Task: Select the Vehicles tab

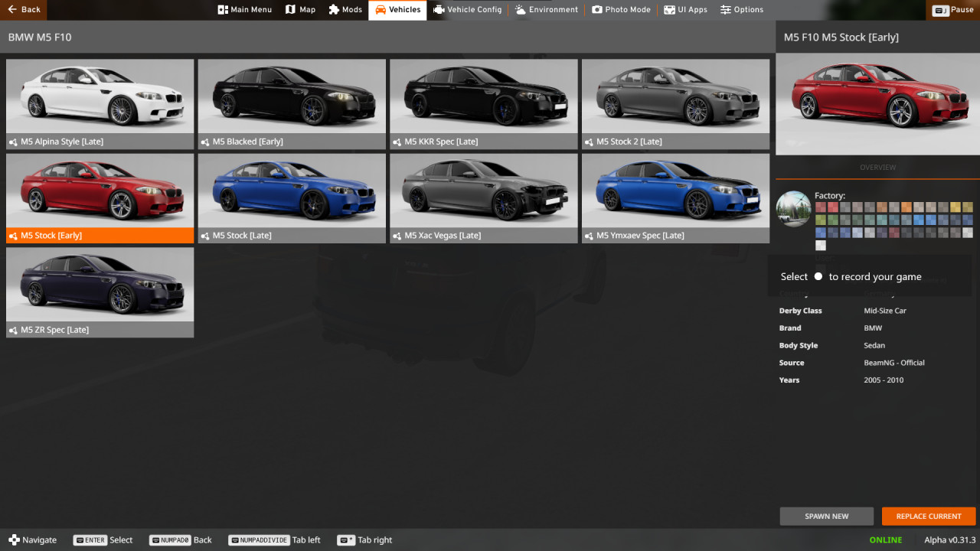Action: [397, 9]
